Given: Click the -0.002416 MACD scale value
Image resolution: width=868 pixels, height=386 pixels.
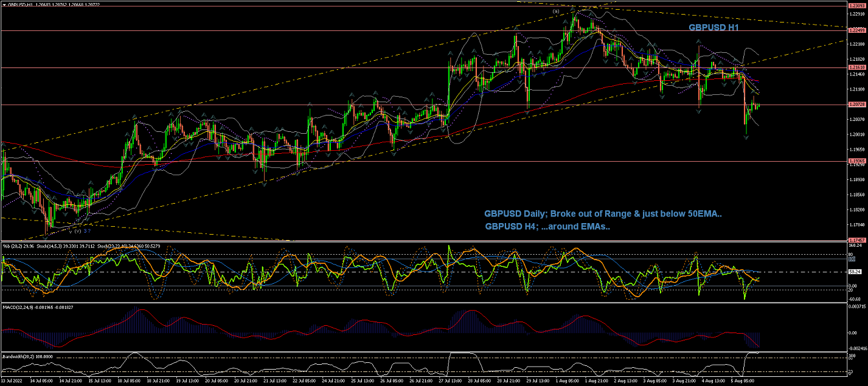Looking at the screenshot, I should coord(857,348).
